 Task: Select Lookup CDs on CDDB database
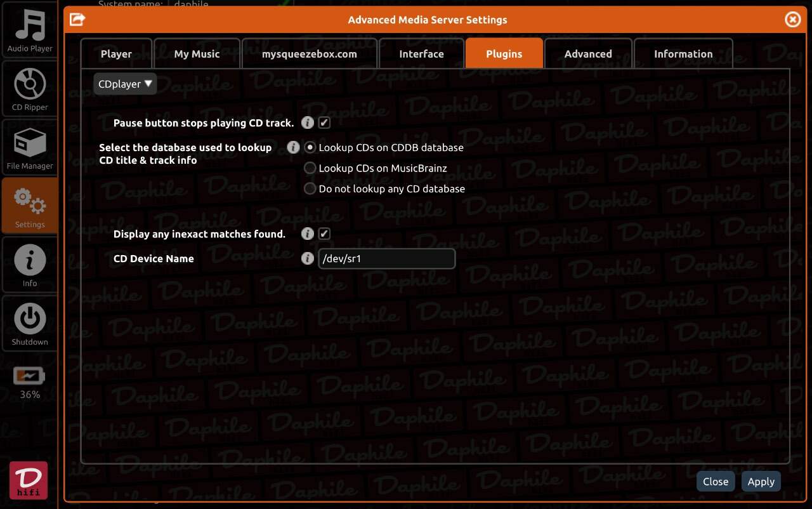(310, 147)
